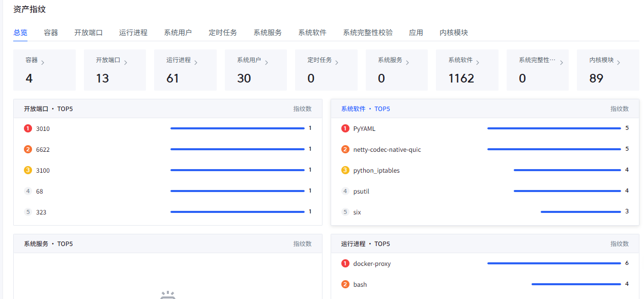
Task: Click the yellow rank 3 badge beside python_iptables
Action: click(x=345, y=170)
